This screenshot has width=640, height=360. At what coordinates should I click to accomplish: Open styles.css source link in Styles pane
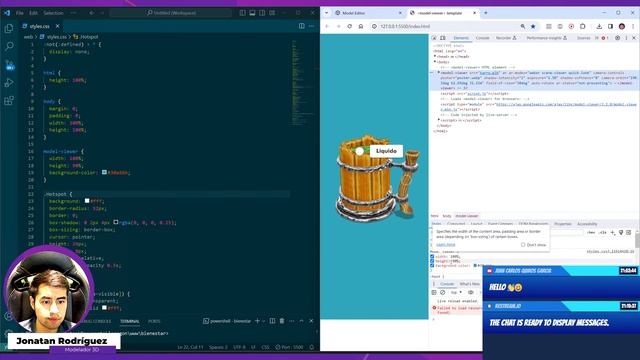point(610,251)
